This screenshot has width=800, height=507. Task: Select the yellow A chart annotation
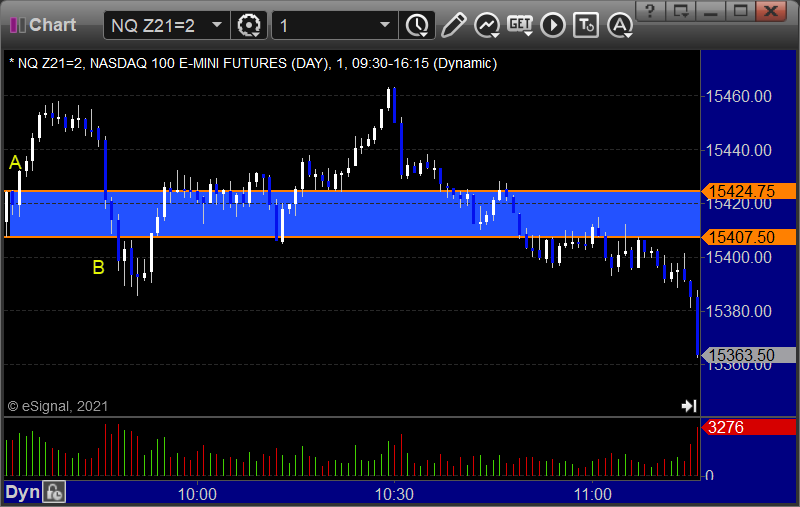pos(15,163)
